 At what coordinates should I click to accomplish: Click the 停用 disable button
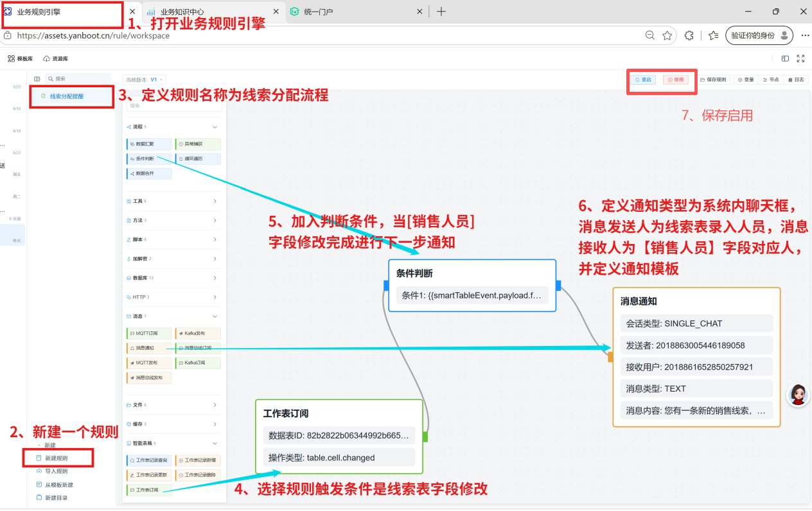tap(675, 80)
